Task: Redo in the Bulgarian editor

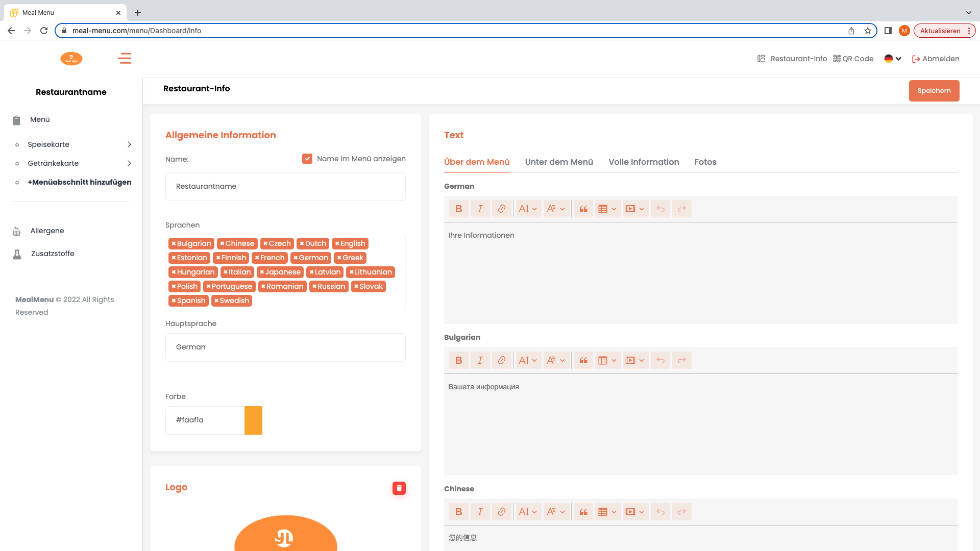Action: [x=681, y=360]
